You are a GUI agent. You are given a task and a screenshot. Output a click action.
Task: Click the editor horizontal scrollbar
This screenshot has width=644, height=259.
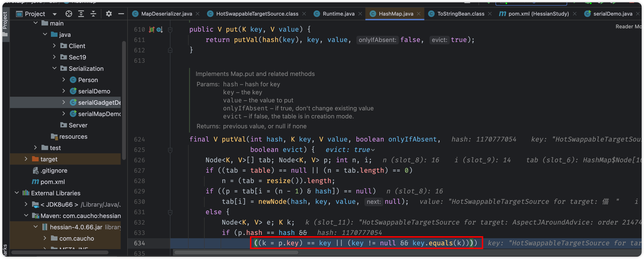click(236, 252)
